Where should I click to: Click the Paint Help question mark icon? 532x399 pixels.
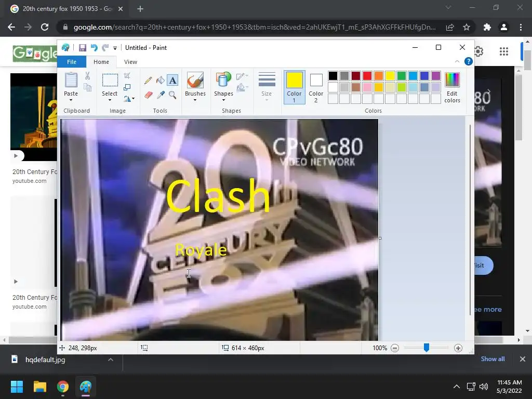tap(468, 61)
